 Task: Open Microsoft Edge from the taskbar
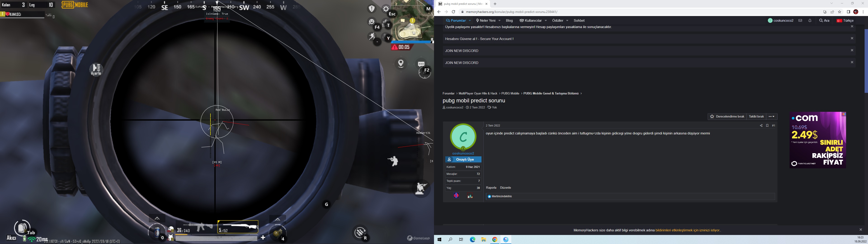coord(472,240)
